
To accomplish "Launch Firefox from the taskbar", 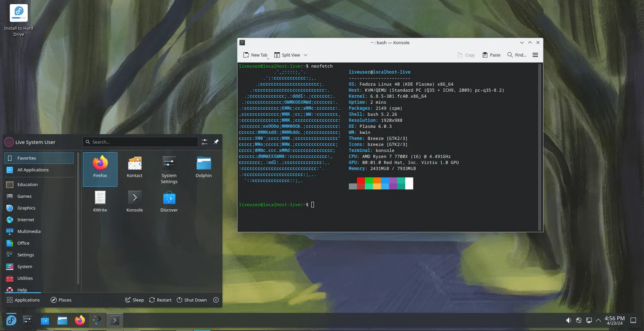I will tap(80, 320).
